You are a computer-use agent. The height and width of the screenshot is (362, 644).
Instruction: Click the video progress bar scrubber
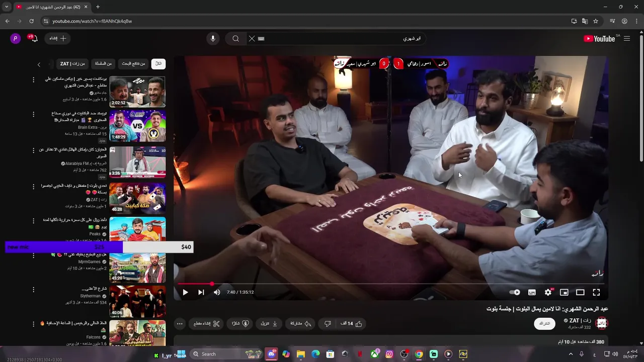pyautogui.click(x=212, y=284)
